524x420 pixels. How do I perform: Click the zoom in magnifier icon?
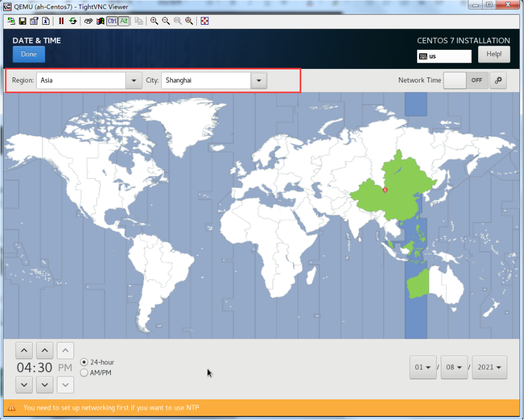[x=154, y=21]
